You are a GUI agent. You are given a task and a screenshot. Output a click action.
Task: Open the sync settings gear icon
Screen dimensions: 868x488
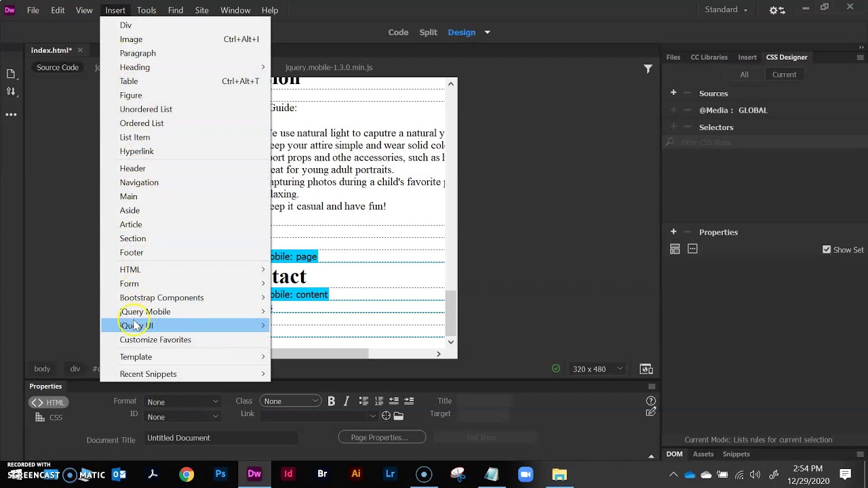pos(777,10)
